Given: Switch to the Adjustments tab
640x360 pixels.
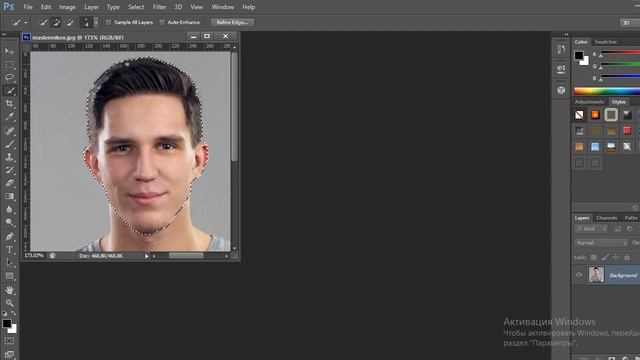Looking at the screenshot, I should point(589,102).
